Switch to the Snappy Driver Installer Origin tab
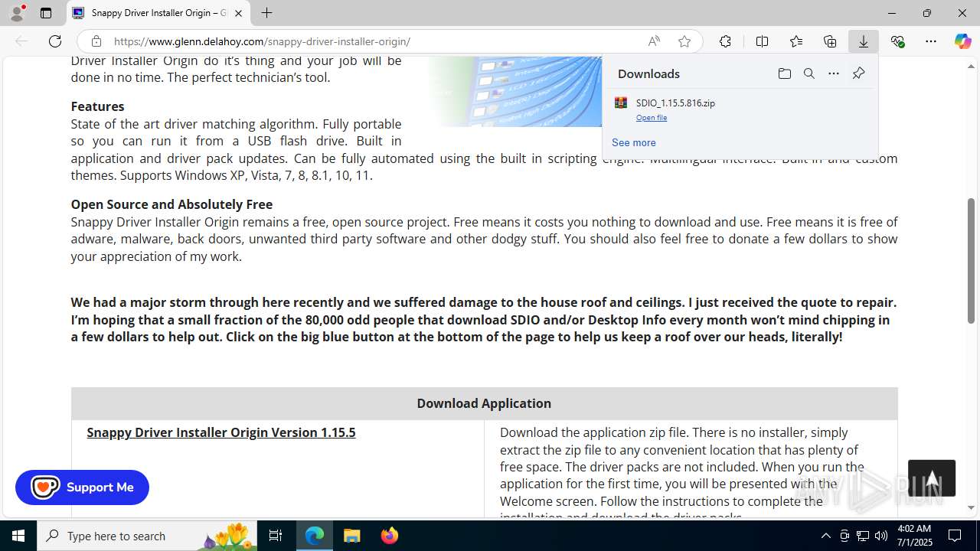 (x=158, y=13)
